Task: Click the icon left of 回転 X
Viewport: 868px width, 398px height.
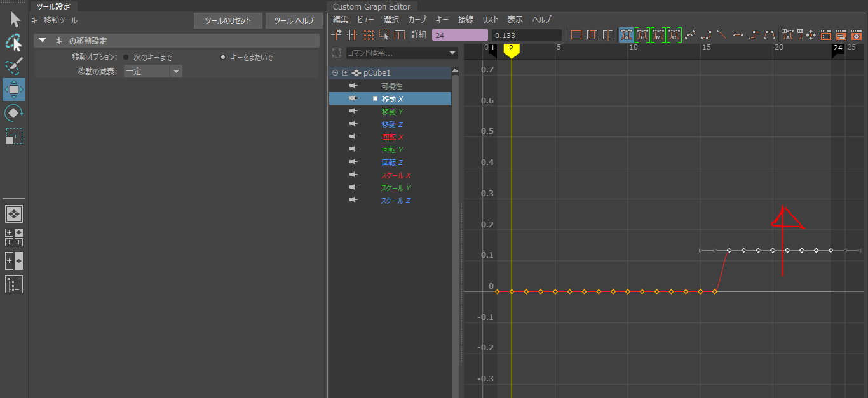Action: coord(353,136)
